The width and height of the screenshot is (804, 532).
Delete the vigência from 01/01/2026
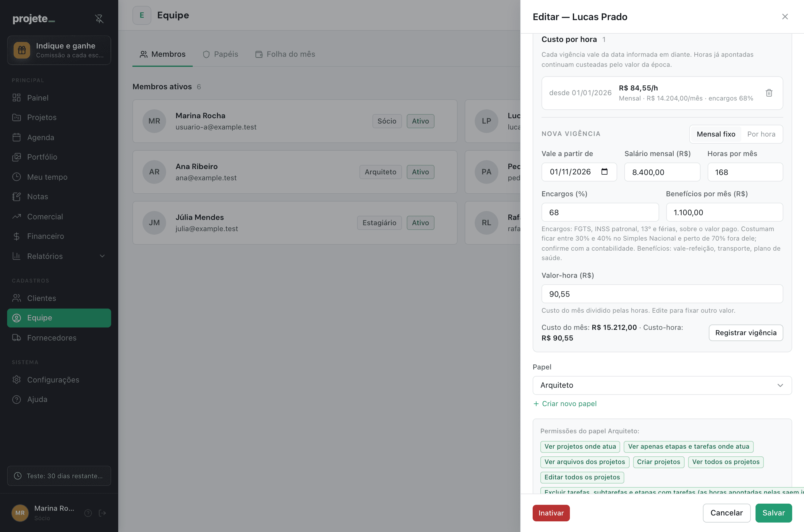(769, 93)
